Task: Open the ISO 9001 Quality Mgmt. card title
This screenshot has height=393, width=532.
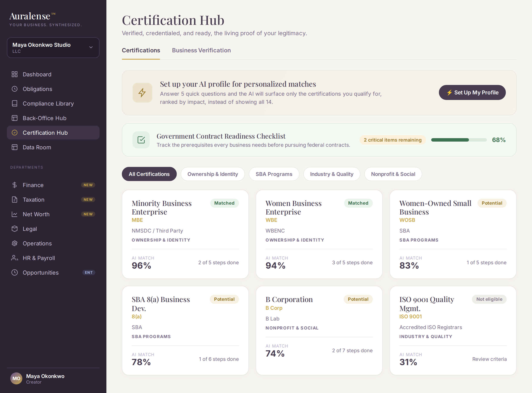Action: [x=427, y=304]
